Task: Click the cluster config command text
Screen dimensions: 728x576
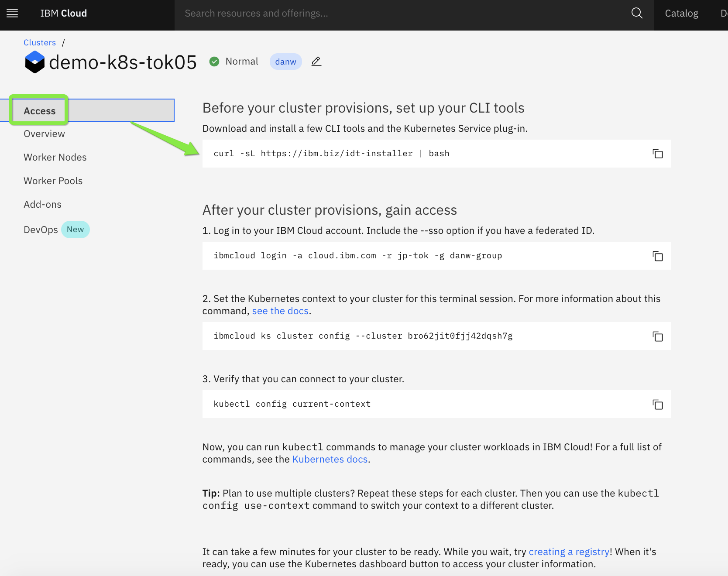Action: (363, 336)
